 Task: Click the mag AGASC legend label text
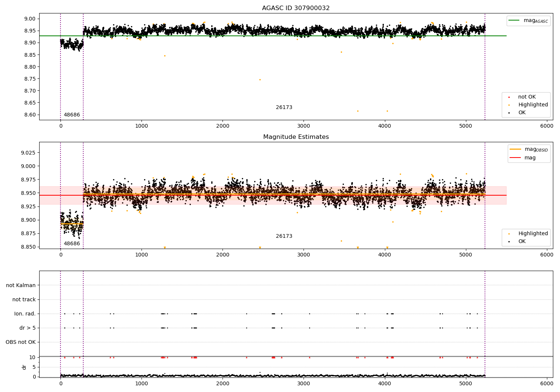point(536,21)
